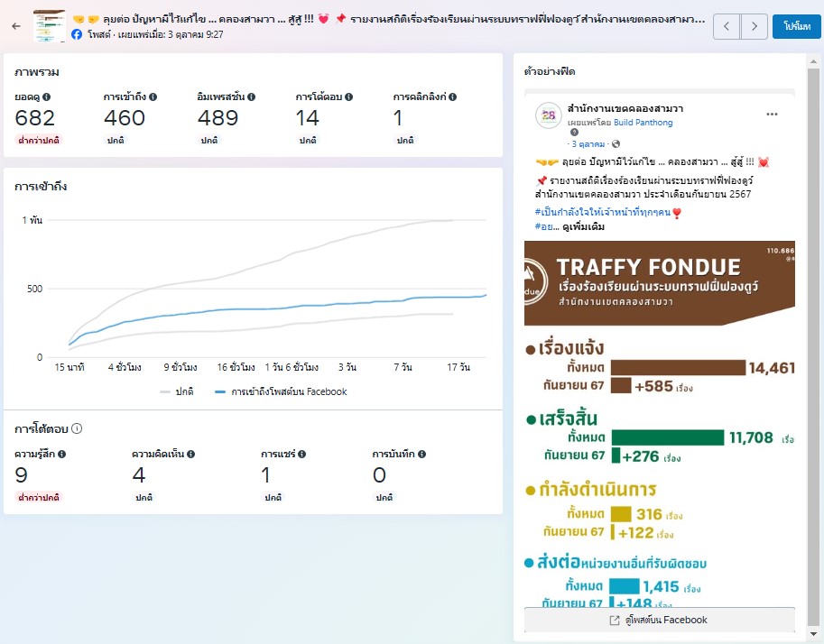Click the โปรโมท button
This screenshot has height=644, width=824.
coord(796,26)
